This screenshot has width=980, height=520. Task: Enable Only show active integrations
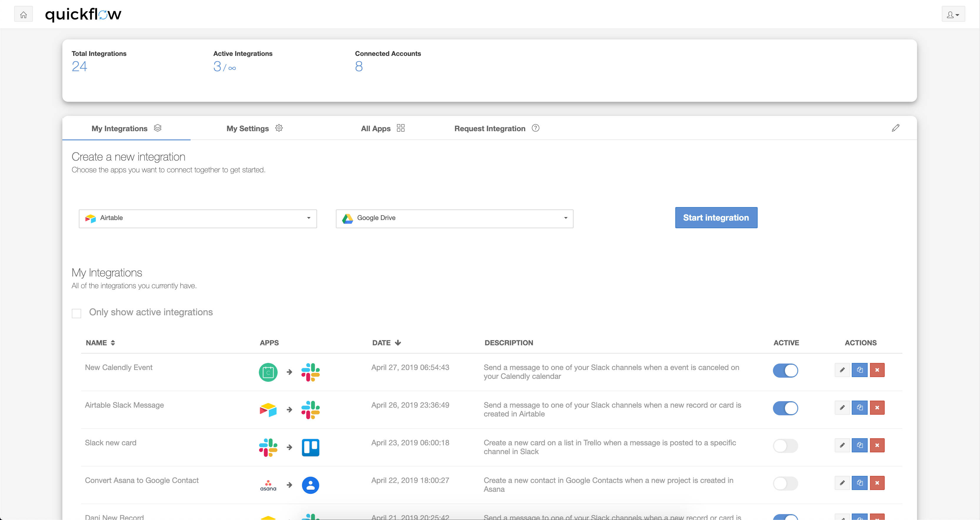click(x=76, y=313)
